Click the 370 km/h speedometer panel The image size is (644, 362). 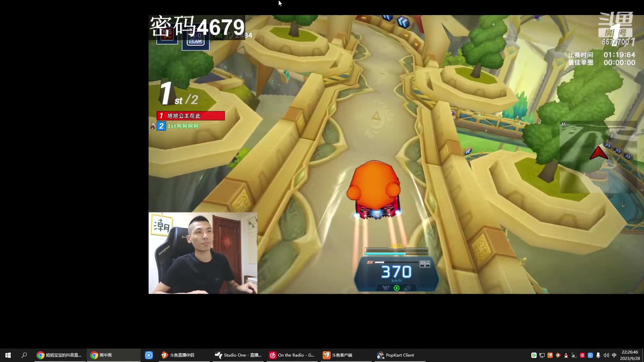click(396, 274)
